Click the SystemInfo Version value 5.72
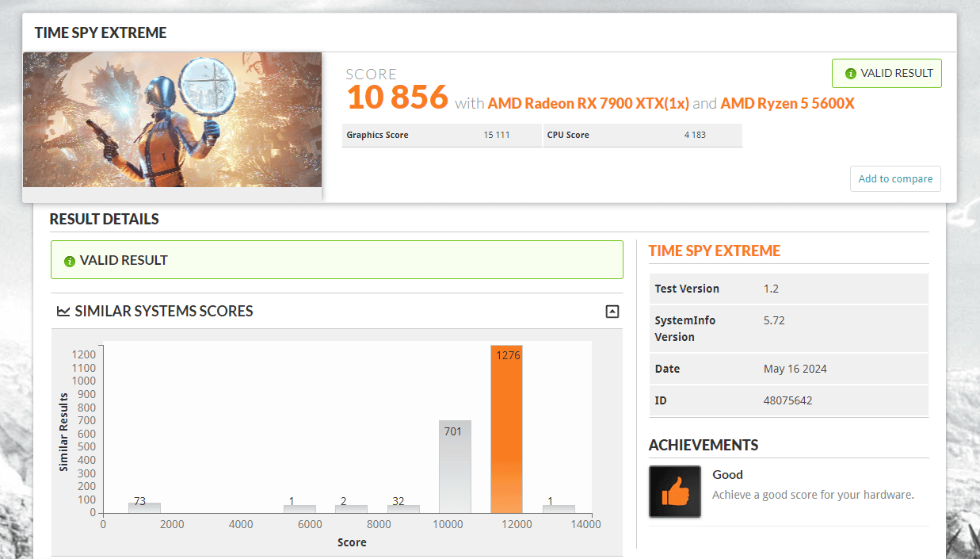Viewport: 980px width, 559px height. [774, 320]
